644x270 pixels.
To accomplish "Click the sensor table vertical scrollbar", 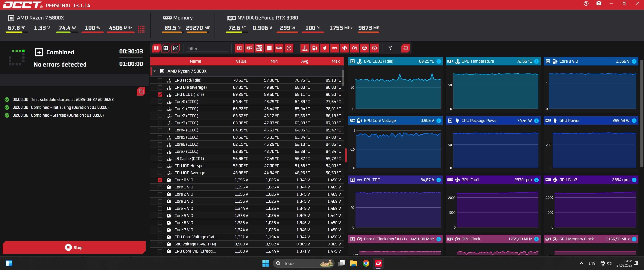I will (343, 77).
